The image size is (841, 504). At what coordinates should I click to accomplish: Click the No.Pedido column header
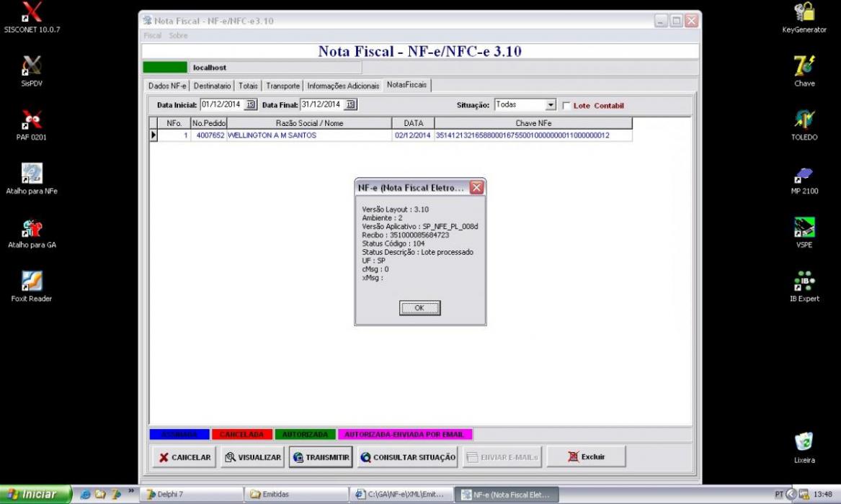pyautogui.click(x=209, y=123)
